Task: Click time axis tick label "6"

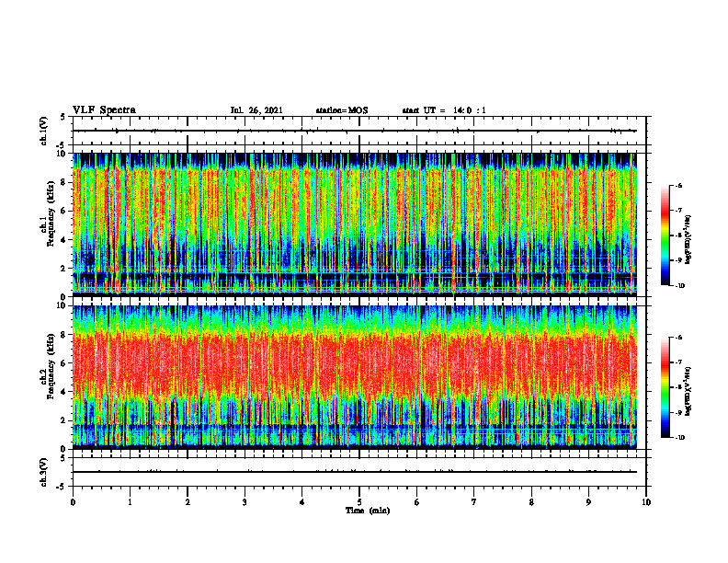Action: tap(417, 502)
